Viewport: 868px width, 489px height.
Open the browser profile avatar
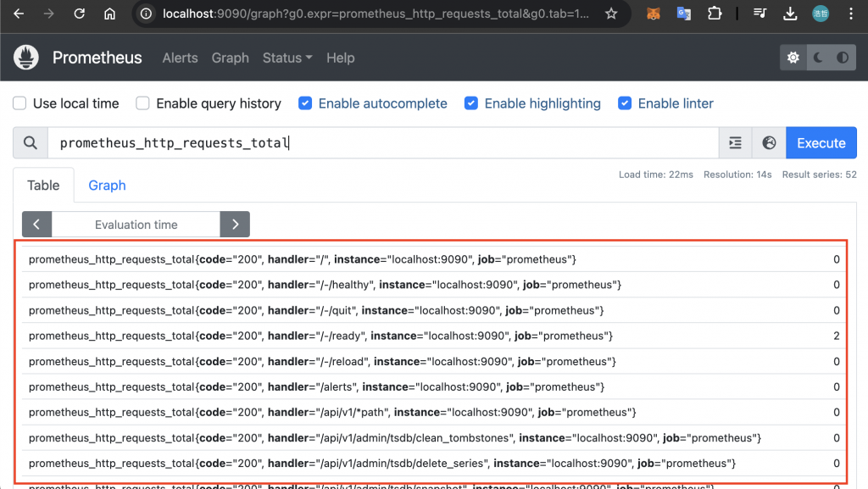pos(821,14)
